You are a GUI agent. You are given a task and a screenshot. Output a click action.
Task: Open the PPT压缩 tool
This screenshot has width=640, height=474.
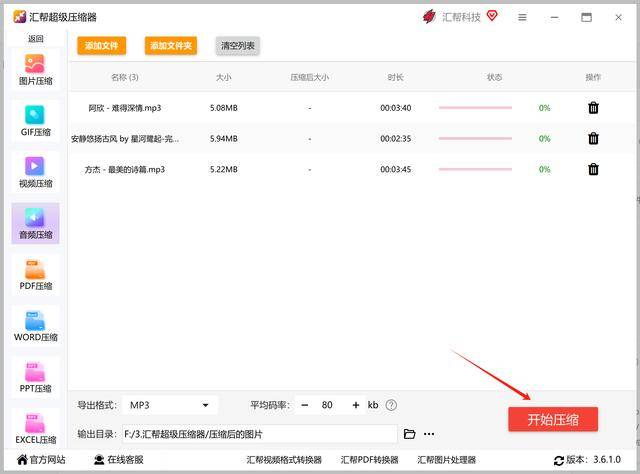point(36,377)
